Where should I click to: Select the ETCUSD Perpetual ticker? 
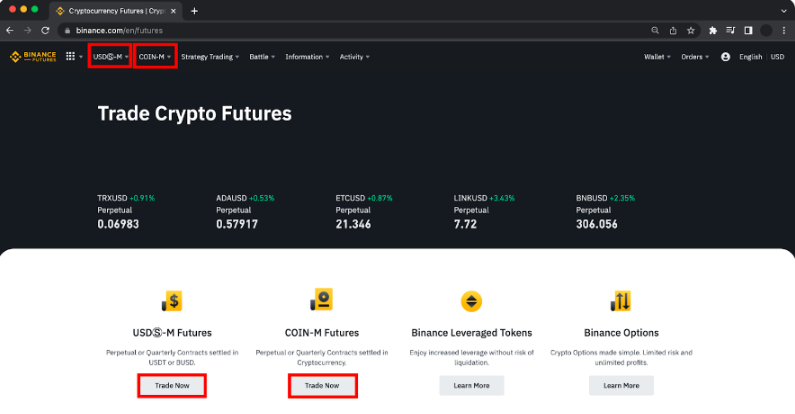coord(364,211)
